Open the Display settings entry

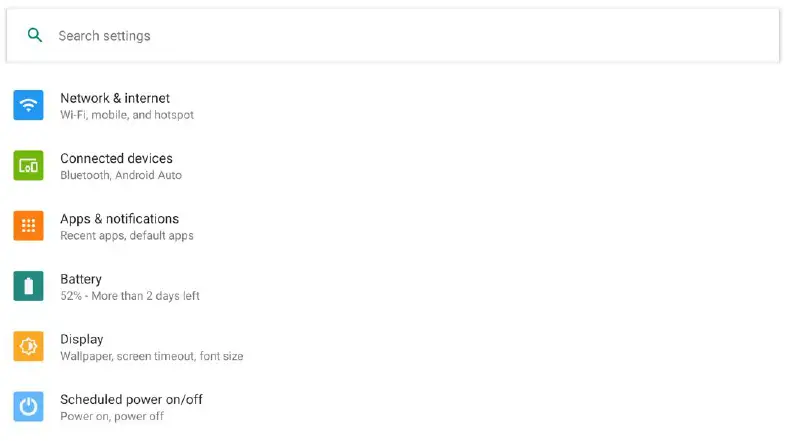(81, 339)
